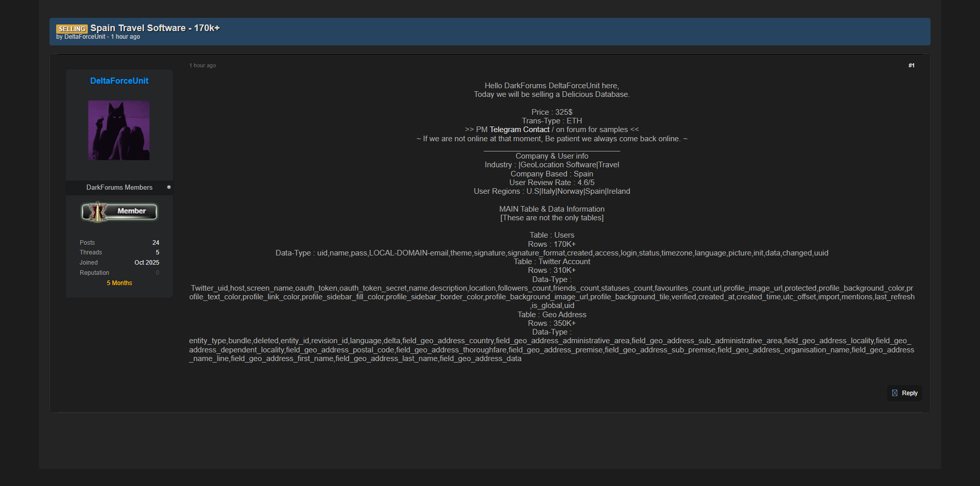Click the Telegram Contact link

point(519,130)
